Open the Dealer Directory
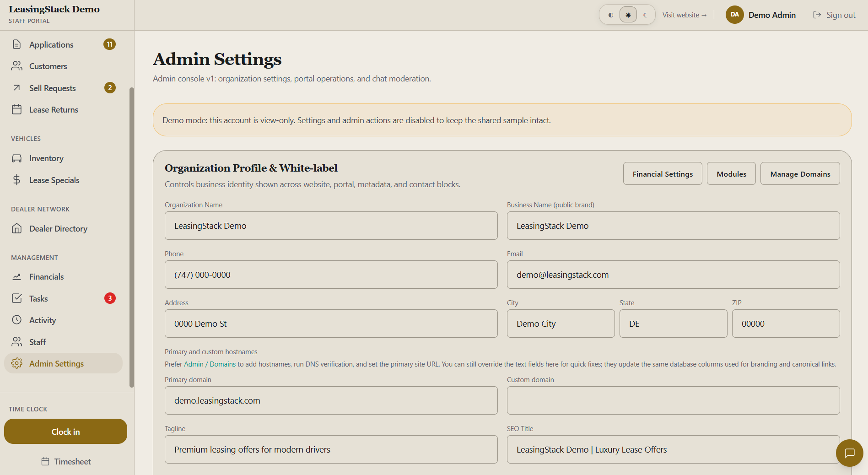868x475 pixels. [63, 229]
